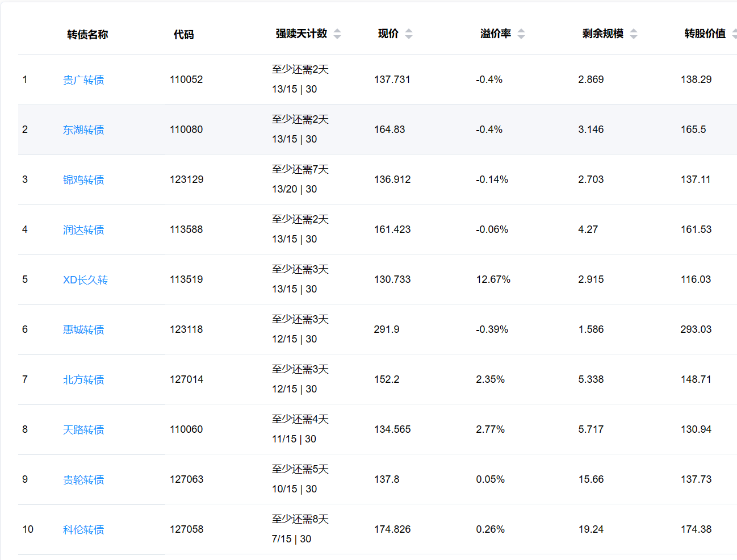Open the 贵轮转债 link
This screenshot has width=737, height=560.
83,480
